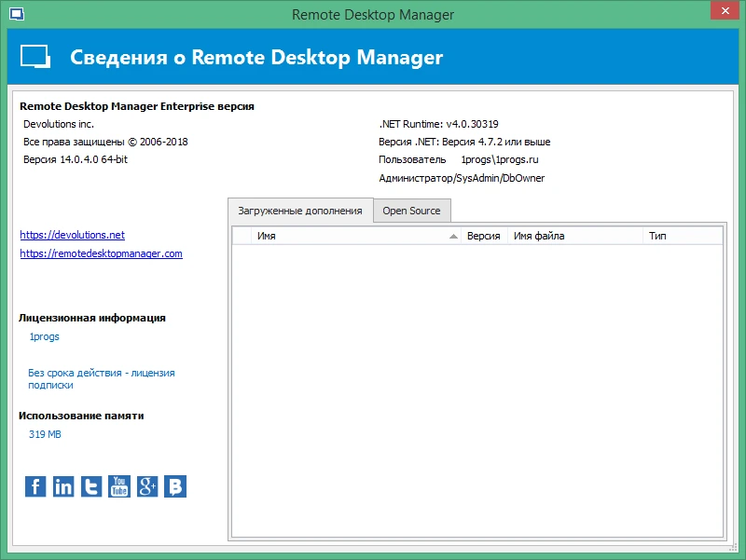Open the YouTube social icon

119,486
